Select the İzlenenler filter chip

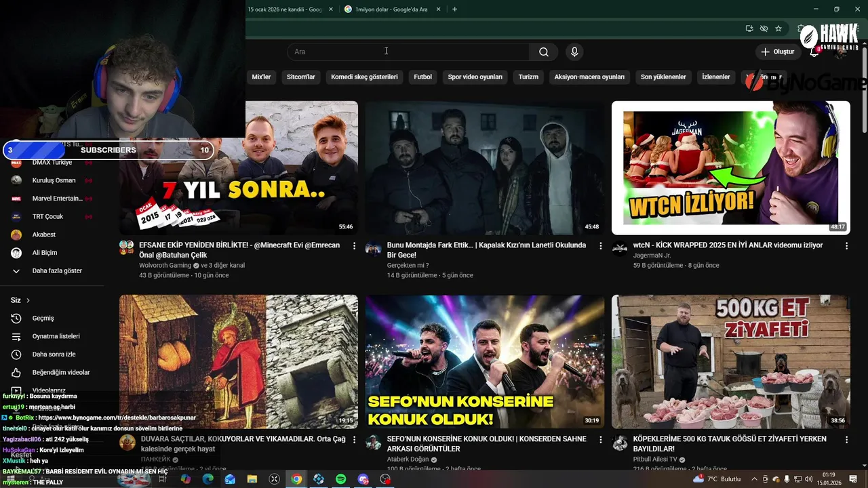[x=715, y=77]
